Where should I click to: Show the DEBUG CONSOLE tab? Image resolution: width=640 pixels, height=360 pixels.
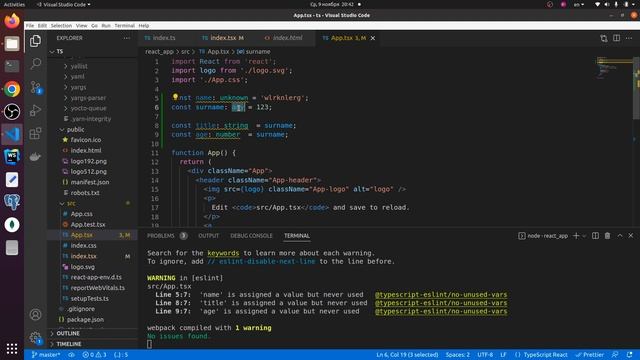pos(251,236)
